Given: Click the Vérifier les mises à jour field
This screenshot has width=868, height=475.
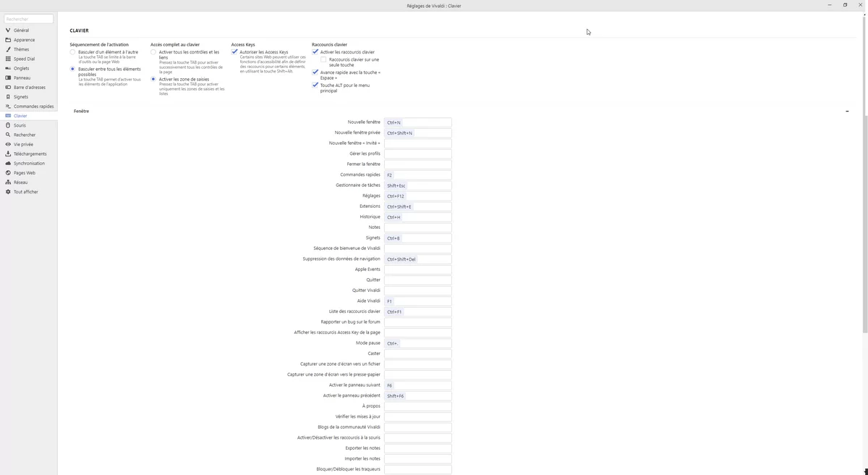Looking at the screenshot, I should click(x=418, y=417).
